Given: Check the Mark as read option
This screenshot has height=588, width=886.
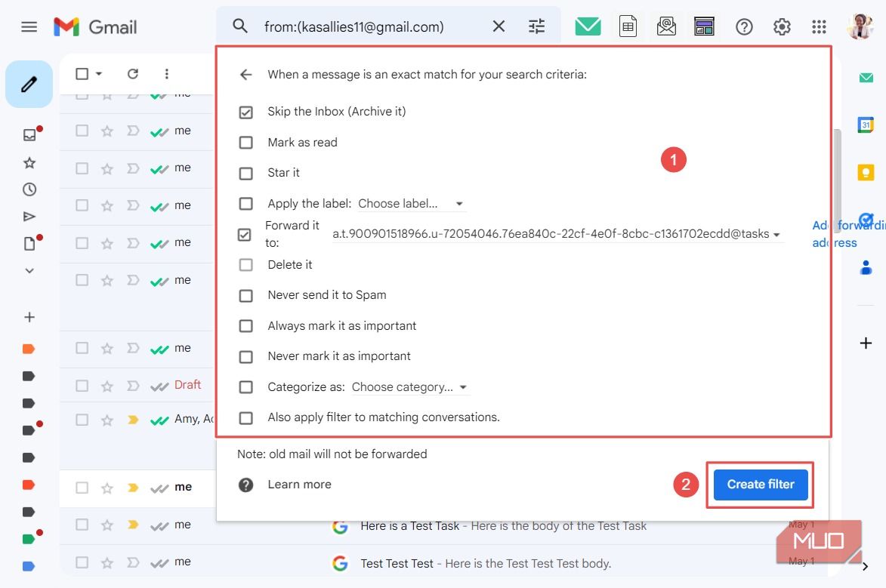Looking at the screenshot, I should 245,143.
